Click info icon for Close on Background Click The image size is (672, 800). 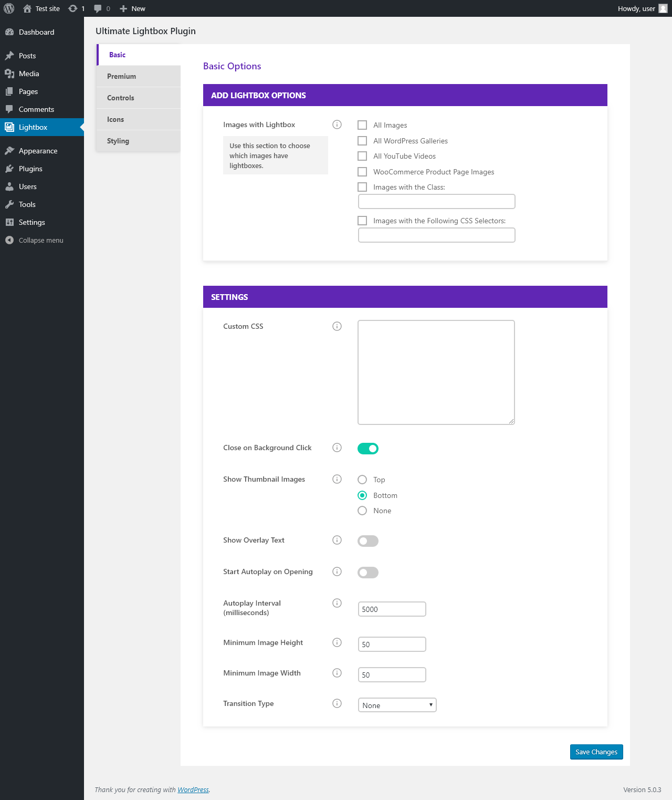point(337,448)
